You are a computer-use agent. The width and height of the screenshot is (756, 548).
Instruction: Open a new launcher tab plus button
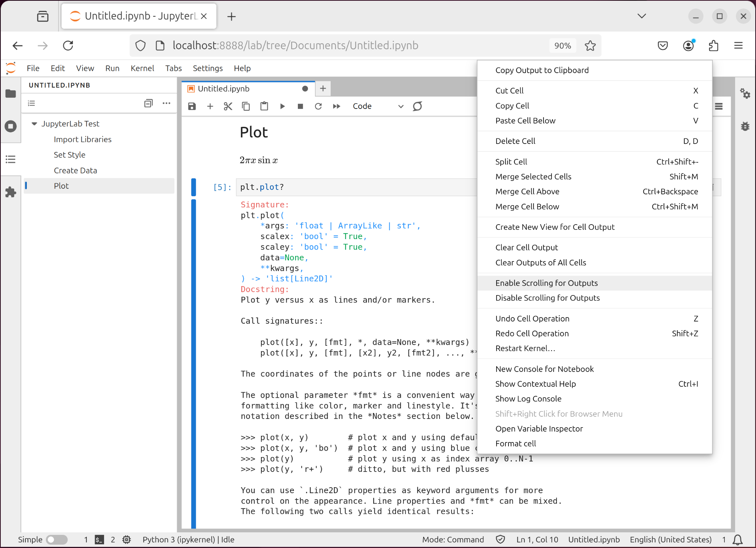(323, 88)
